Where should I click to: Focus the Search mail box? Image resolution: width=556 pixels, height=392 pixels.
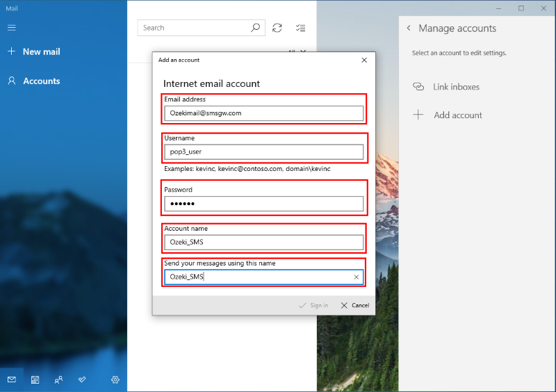pyautogui.click(x=201, y=28)
